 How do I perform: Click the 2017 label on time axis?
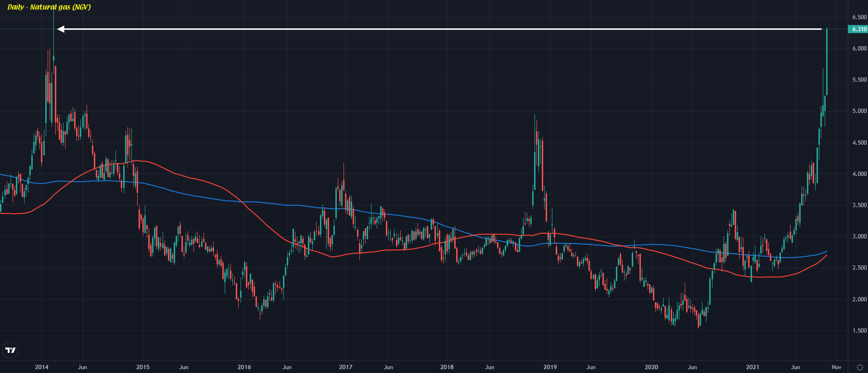345,367
